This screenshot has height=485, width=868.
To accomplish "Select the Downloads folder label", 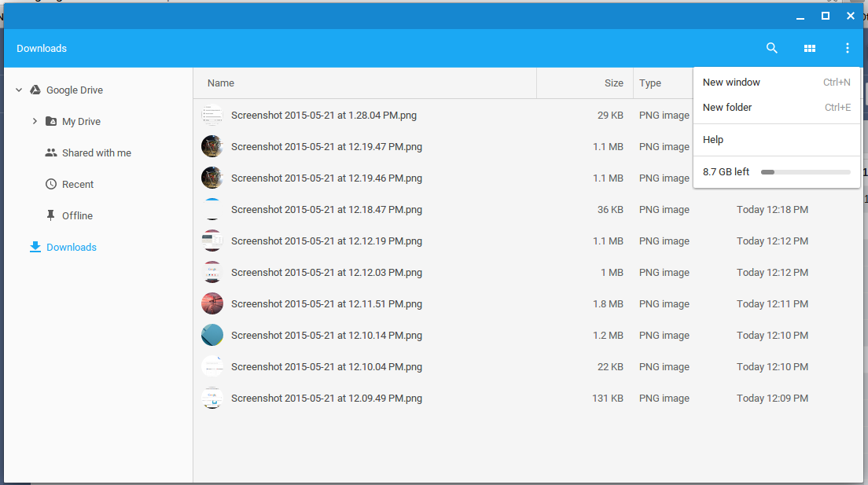I will click(72, 248).
